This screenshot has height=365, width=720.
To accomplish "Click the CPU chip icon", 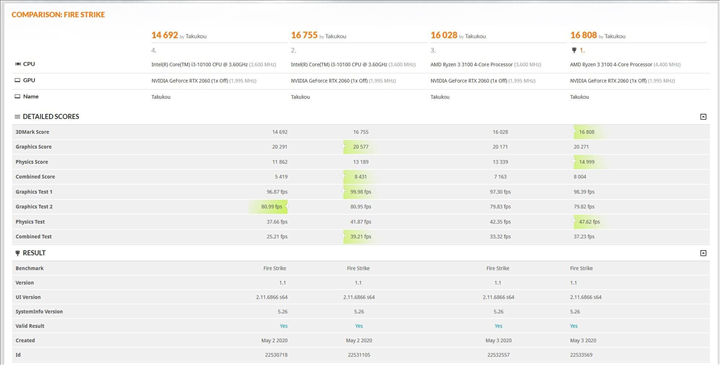I will pos(18,64).
